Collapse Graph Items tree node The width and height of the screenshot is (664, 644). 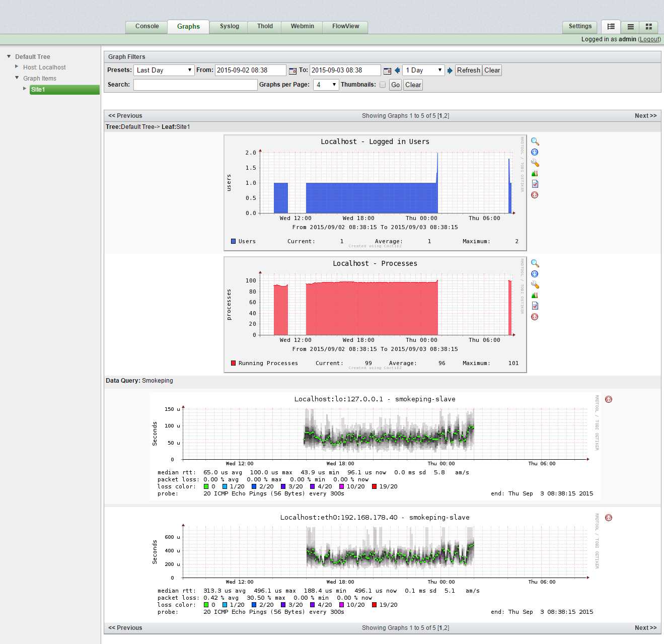click(17, 78)
